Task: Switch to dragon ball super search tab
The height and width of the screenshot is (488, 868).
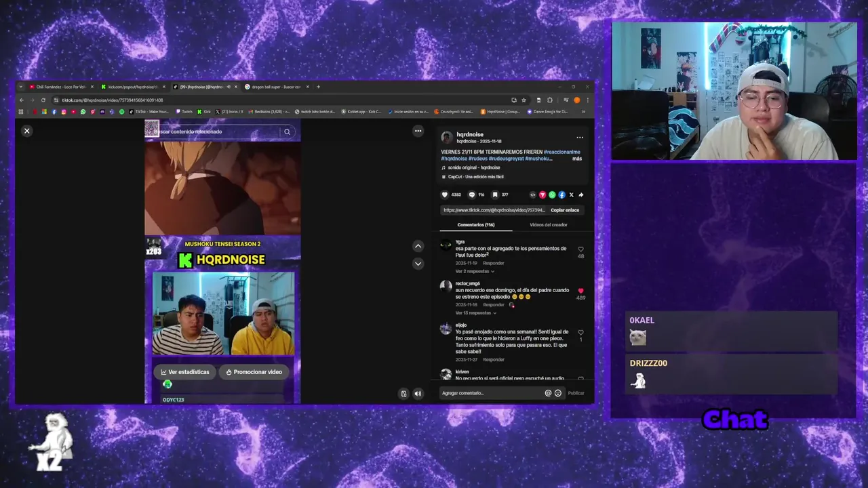Action: click(277, 87)
